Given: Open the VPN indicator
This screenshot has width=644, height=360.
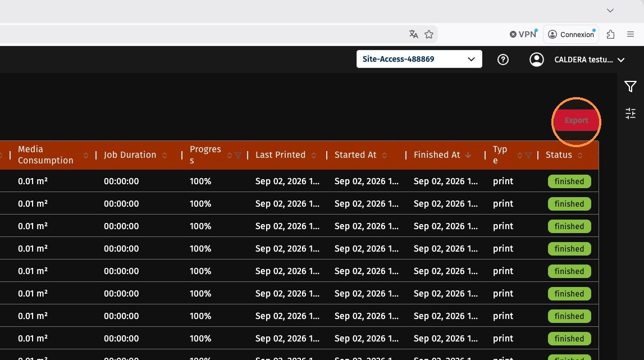Looking at the screenshot, I should click(523, 34).
